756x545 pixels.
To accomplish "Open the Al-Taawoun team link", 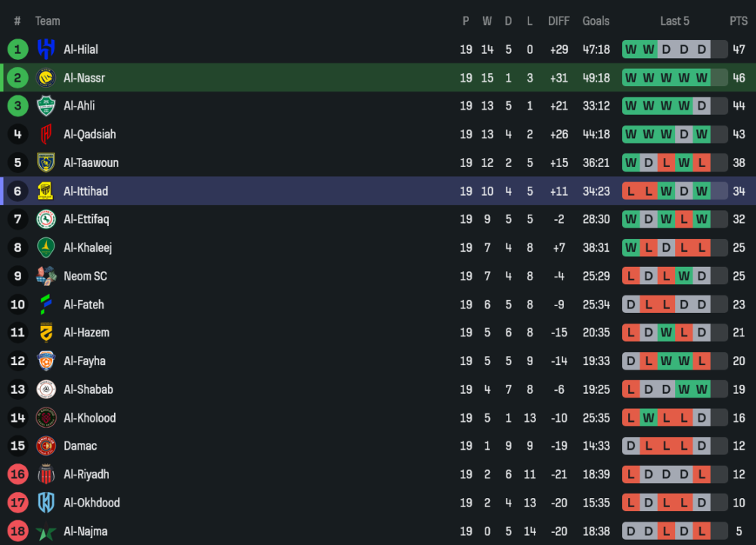I will pos(91,163).
